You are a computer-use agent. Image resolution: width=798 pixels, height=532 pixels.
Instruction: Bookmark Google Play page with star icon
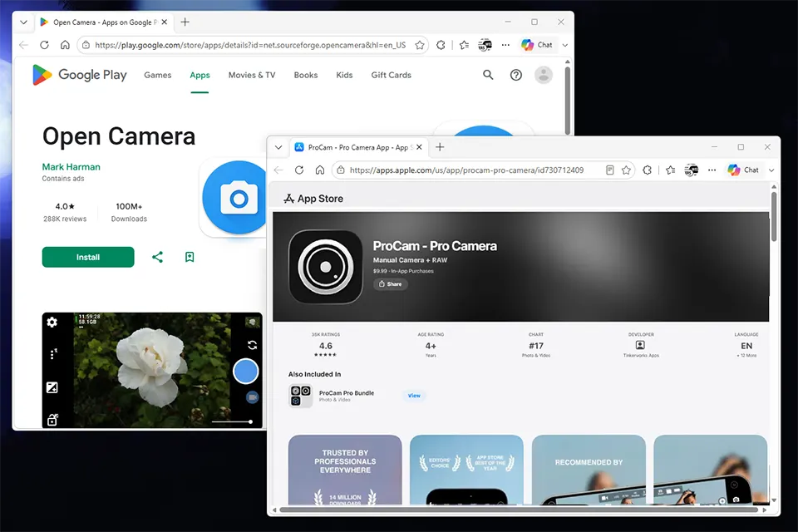click(x=419, y=45)
